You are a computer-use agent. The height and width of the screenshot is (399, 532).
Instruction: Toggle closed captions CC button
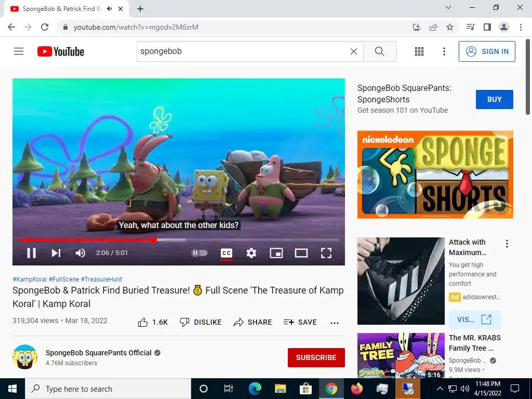pyautogui.click(x=227, y=253)
